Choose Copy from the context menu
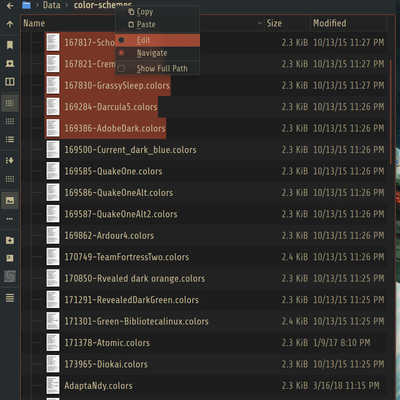This screenshot has width=400, height=400. tap(157, 12)
